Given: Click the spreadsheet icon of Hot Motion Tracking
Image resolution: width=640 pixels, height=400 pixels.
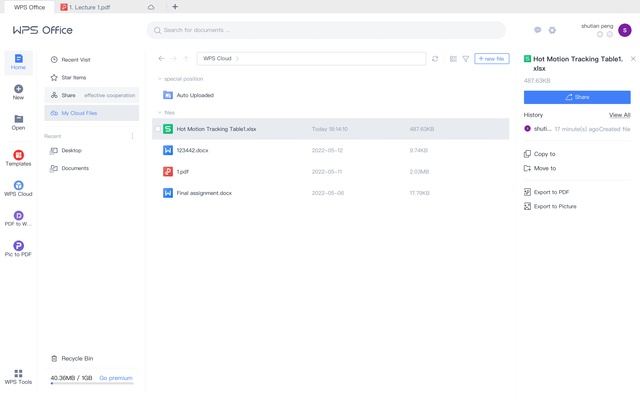Looking at the screenshot, I should point(168,129).
